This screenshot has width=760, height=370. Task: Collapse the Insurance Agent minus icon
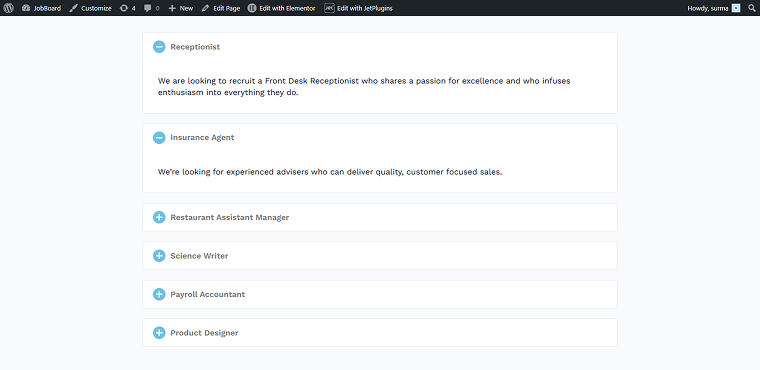(x=159, y=138)
